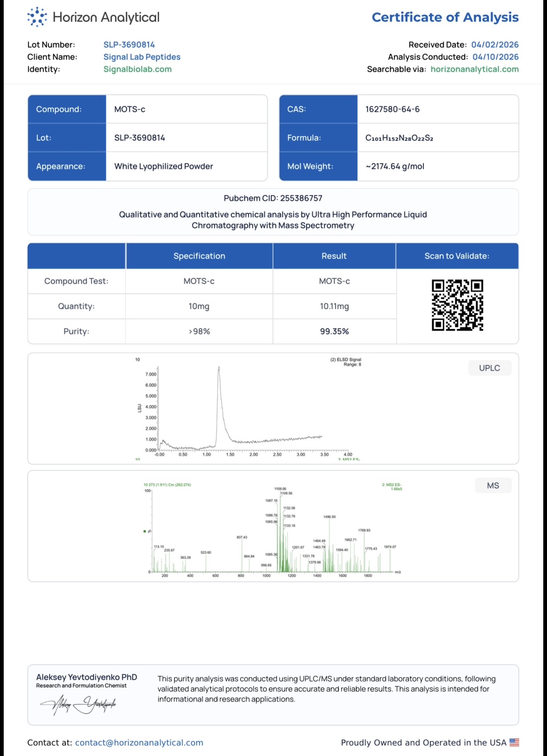Click the handwritten signature of Aleksey Yevtodiyenko
Viewport: 547px width, 756px height.
tap(78, 704)
